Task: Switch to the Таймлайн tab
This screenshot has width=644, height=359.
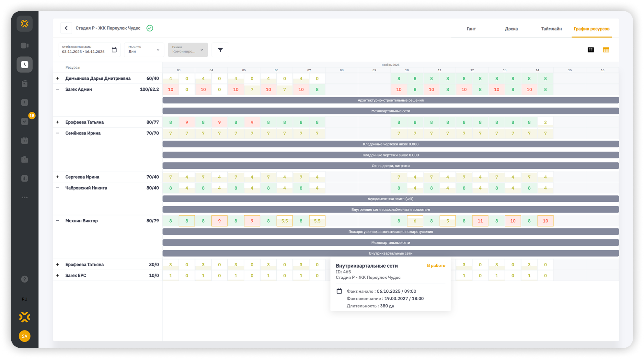Action: (551, 29)
